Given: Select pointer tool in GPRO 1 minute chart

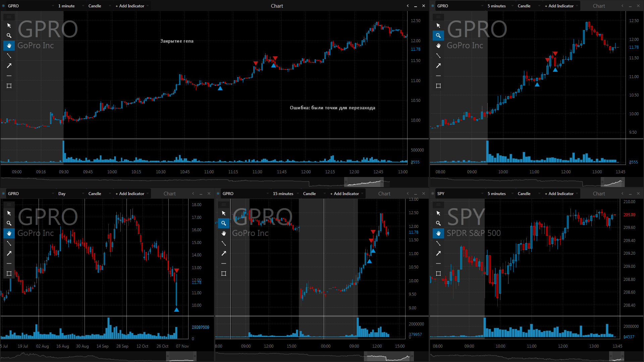Looking at the screenshot, I should point(9,25).
